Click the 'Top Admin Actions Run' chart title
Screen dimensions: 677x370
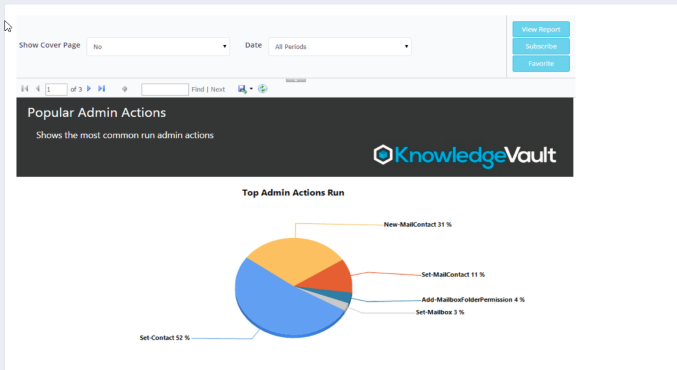click(293, 193)
